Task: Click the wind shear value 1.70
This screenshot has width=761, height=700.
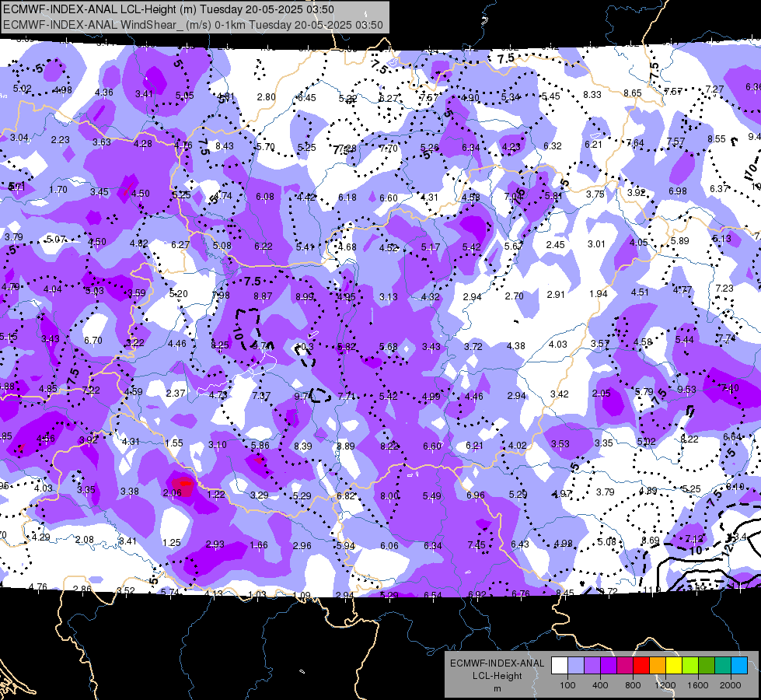Action: (58, 190)
